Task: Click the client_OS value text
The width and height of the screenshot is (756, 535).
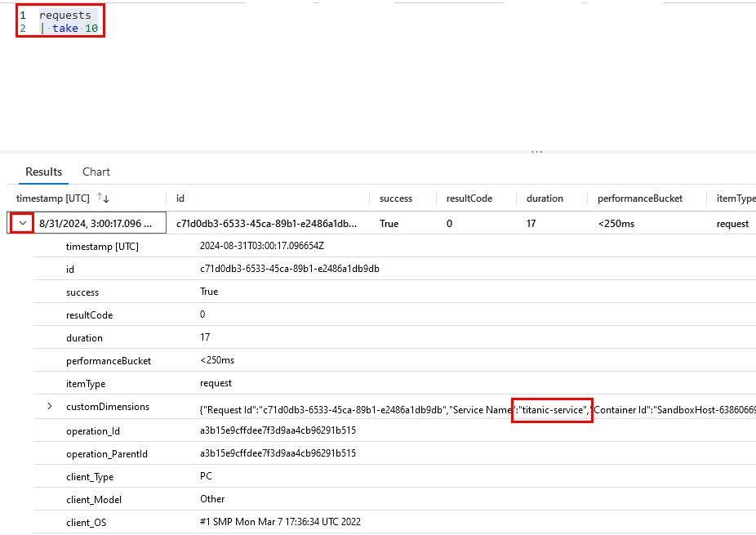Action: coord(280,522)
